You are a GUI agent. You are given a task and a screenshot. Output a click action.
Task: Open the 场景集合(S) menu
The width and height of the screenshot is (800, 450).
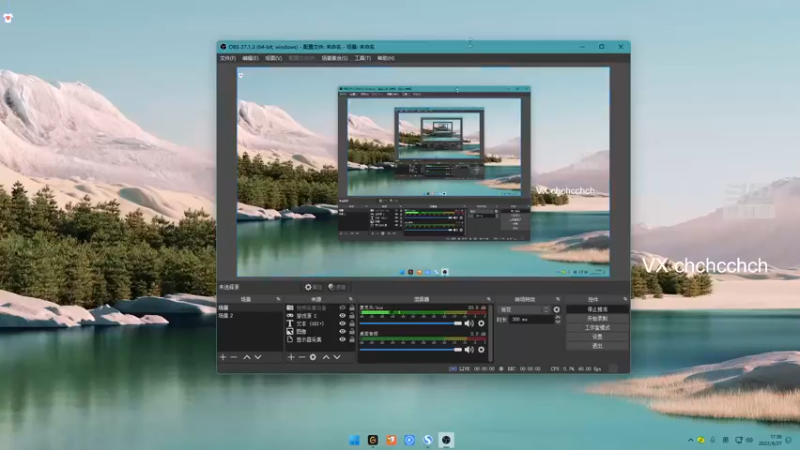coord(335,58)
